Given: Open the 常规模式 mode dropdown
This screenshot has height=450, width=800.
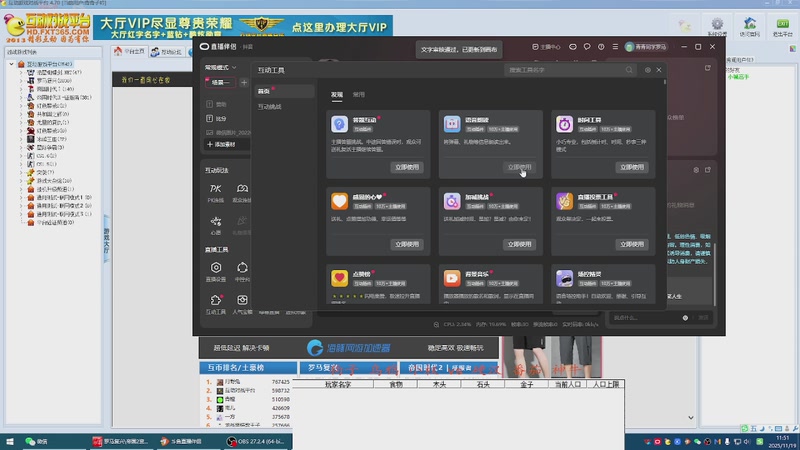Looking at the screenshot, I should click(x=220, y=67).
